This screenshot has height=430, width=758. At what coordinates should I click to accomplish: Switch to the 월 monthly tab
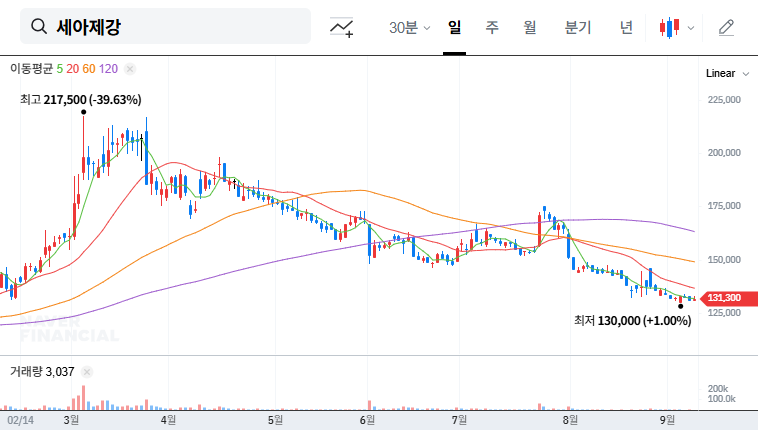(530, 27)
